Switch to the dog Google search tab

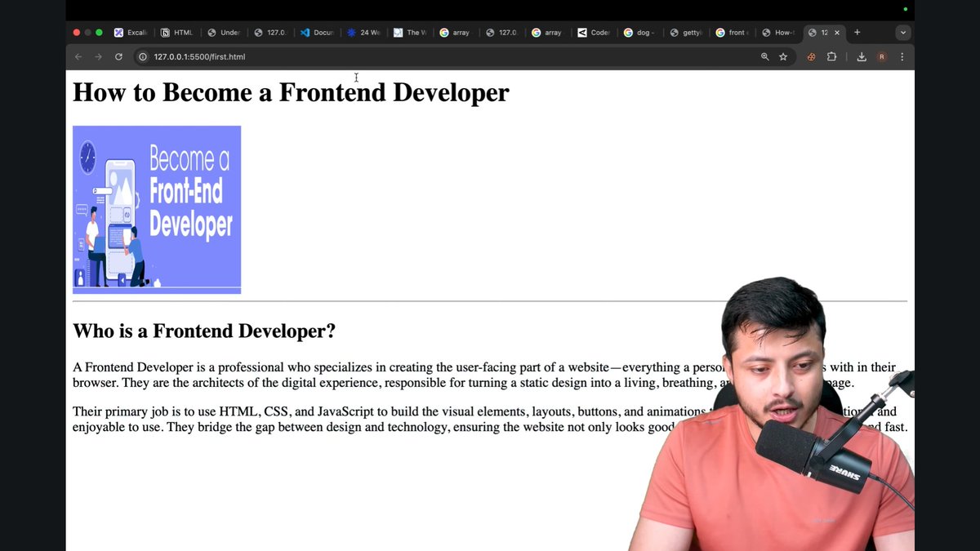coord(640,33)
